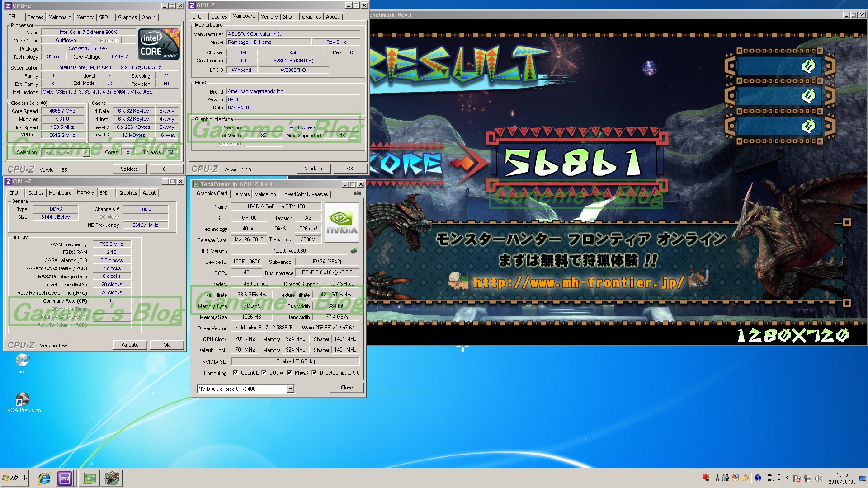
Task: Click the Monster Hunter benchmark taskbar icon
Action: click(x=111, y=478)
